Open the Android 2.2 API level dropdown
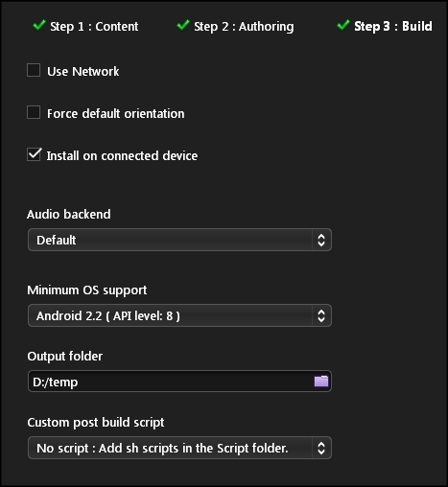The height and width of the screenshot is (487, 448). [179, 315]
